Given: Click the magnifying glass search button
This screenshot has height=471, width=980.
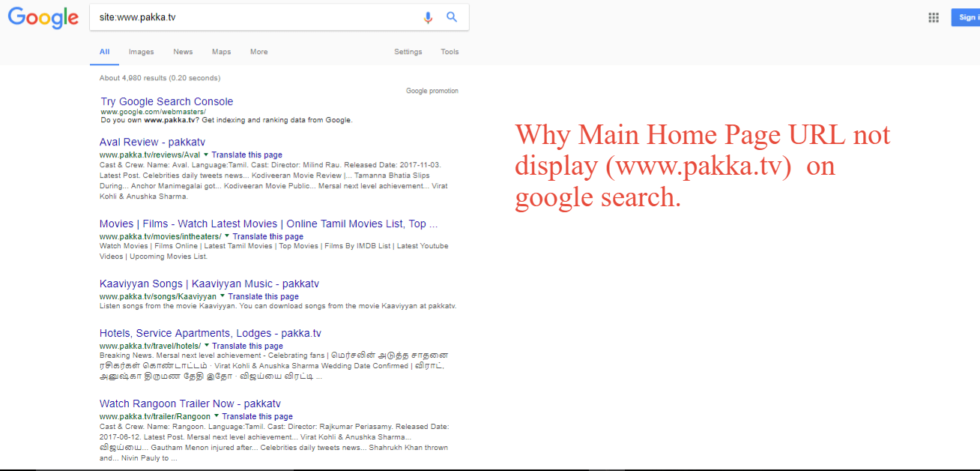Looking at the screenshot, I should tap(452, 16).
